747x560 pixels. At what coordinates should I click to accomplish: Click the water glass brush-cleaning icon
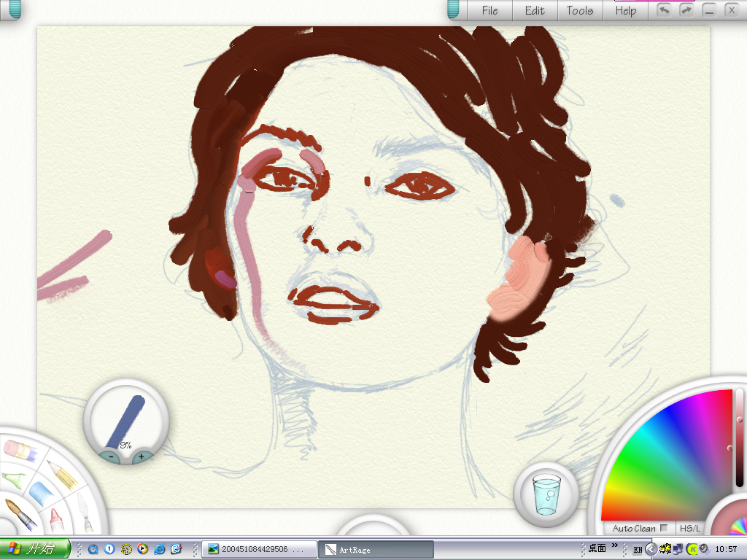click(x=546, y=494)
